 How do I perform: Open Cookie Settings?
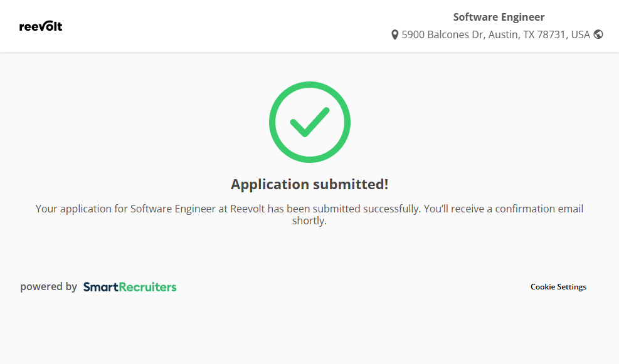tap(558, 287)
